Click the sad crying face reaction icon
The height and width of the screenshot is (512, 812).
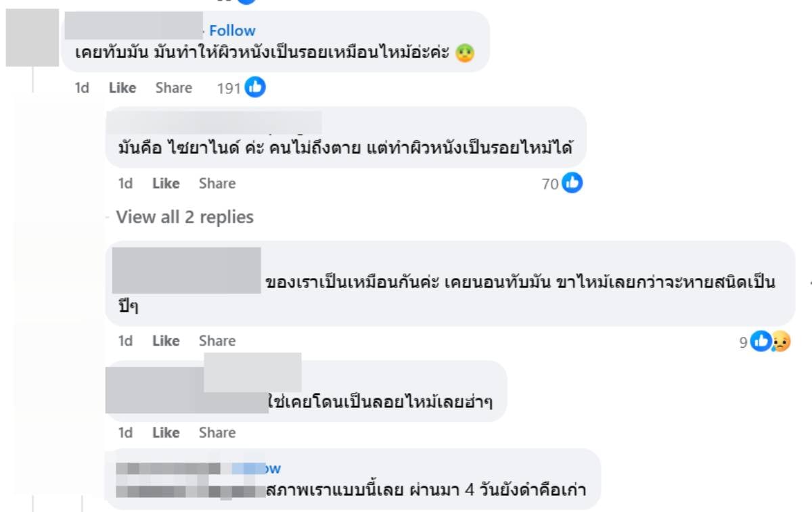coord(780,342)
